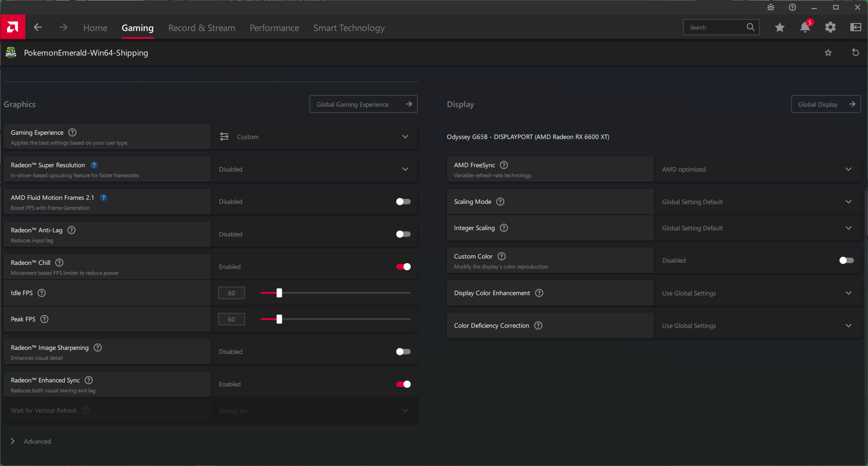Image resolution: width=868 pixels, height=466 pixels.
Task: Click the AMD logo home icon
Action: pyautogui.click(x=13, y=27)
